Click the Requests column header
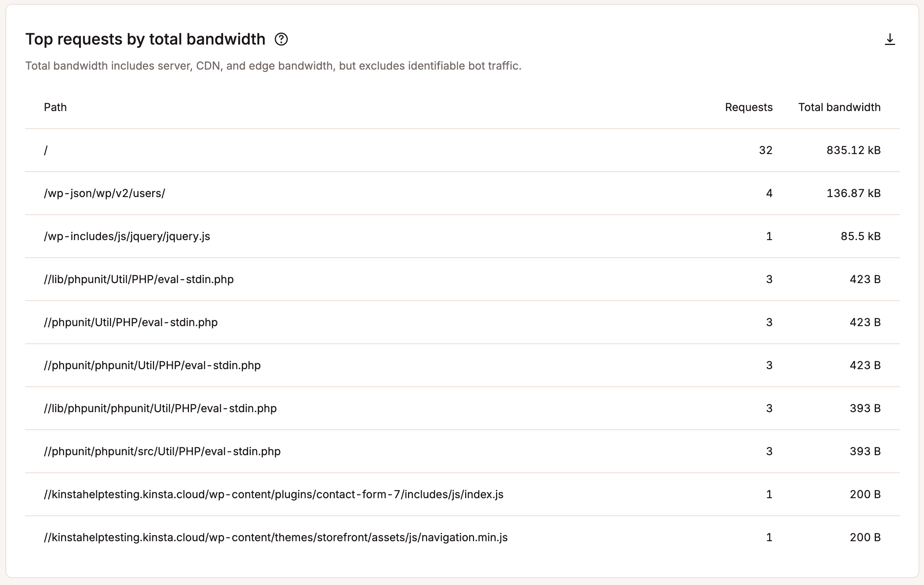The height and width of the screenshot is (585, 924). tap(748, 107)
